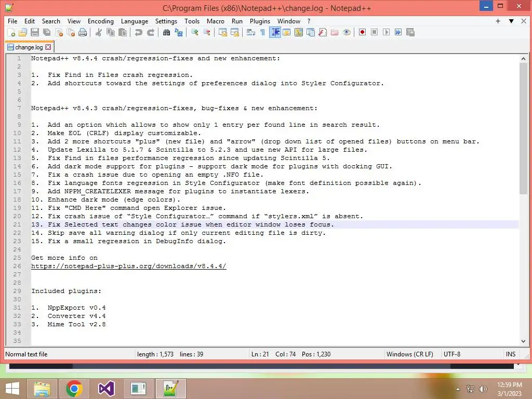
Task: Open the Document List panel icon
Action: tap(311, 32)
